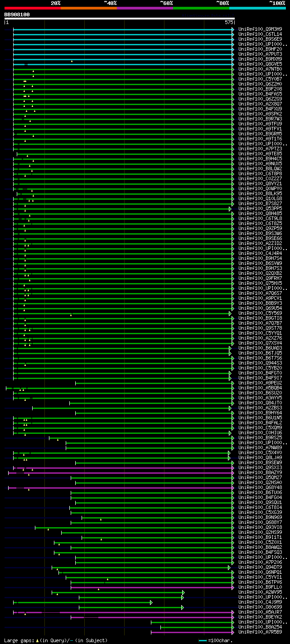
Task: Select the UniRef100_B9N969 label
Action: 261,518
